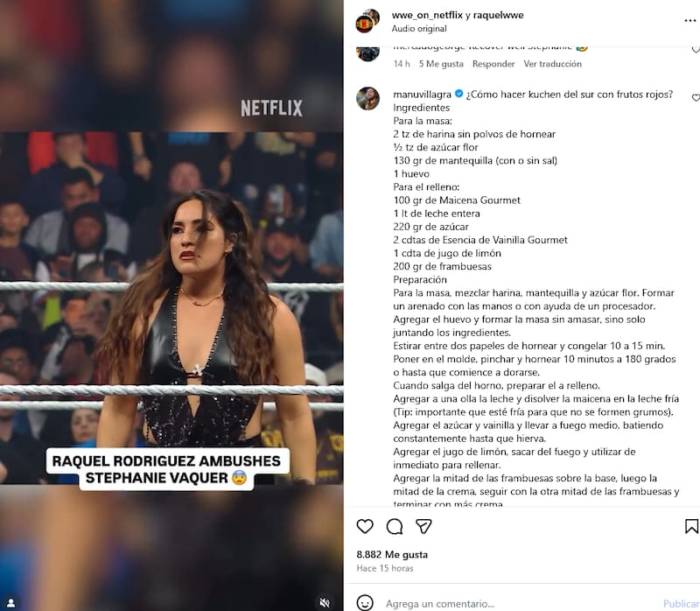Unmute the video with speaker icon
The image size is (700, 611).
pos(325,603)
